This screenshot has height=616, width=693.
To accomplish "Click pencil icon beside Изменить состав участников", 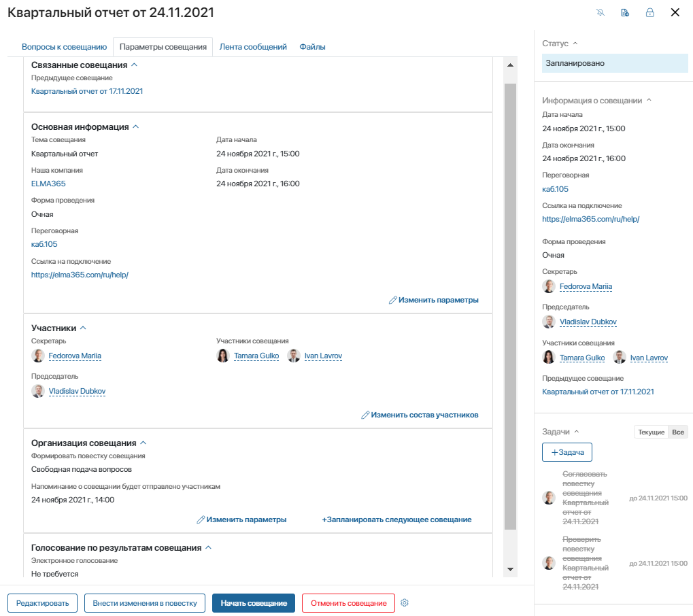I will click(365, 415).
